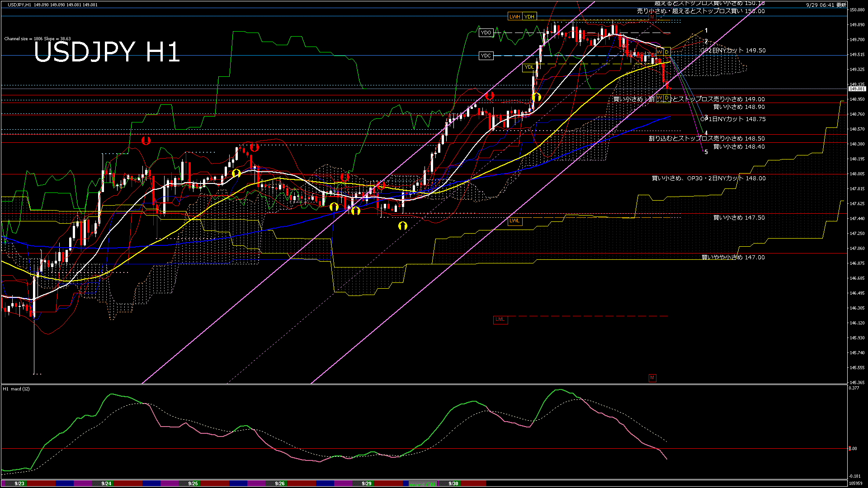
Task: Click the red M marker at chart top
Action: pos(652,16)
